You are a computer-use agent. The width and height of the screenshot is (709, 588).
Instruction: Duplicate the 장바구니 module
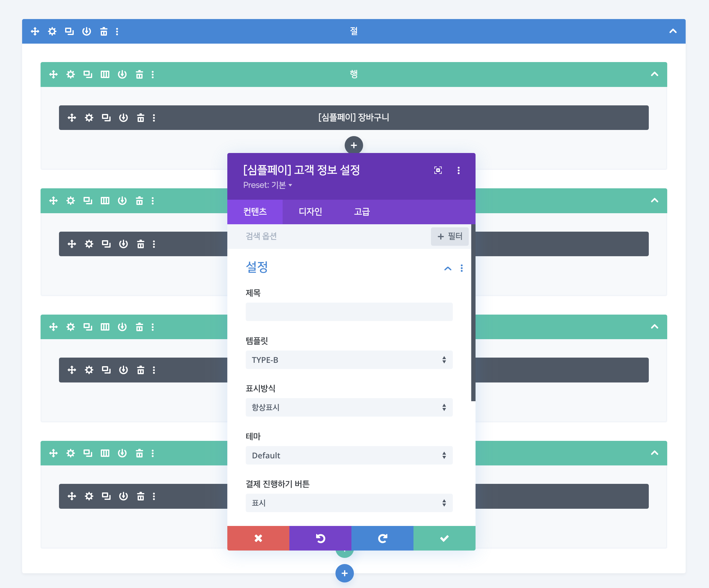(106, 118)
